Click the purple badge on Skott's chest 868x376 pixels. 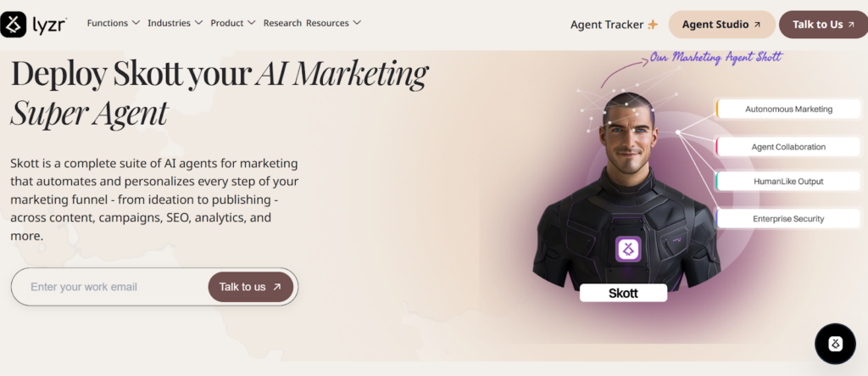tap(628, 250)
